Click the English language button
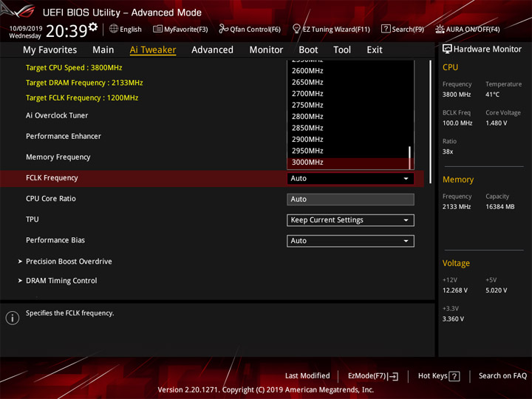 coord(126,29)
